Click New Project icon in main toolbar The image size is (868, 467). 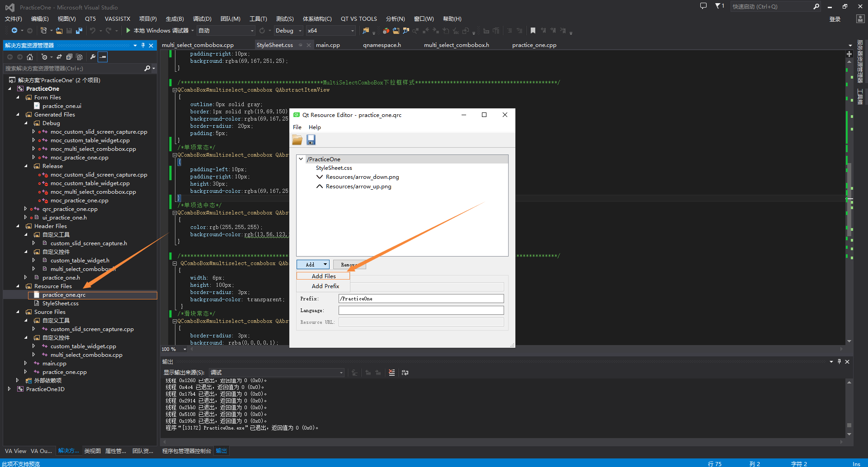[43, 31]
